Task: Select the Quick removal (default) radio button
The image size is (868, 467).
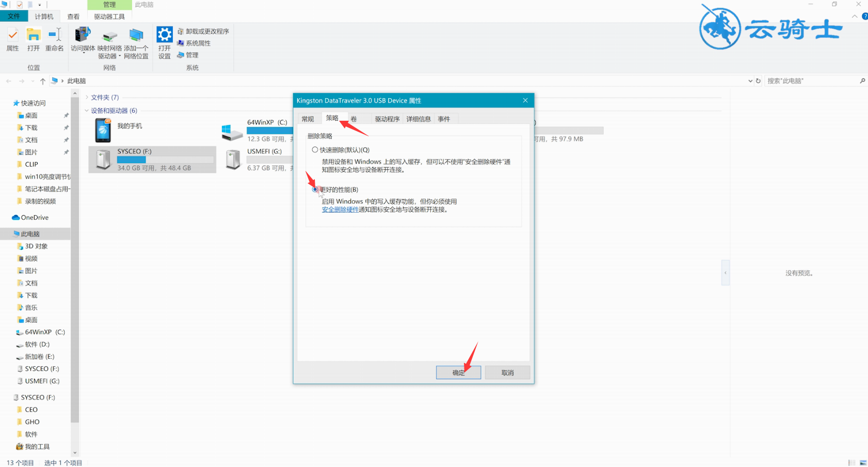Action: pyautogui.click(x=315, y=150)
